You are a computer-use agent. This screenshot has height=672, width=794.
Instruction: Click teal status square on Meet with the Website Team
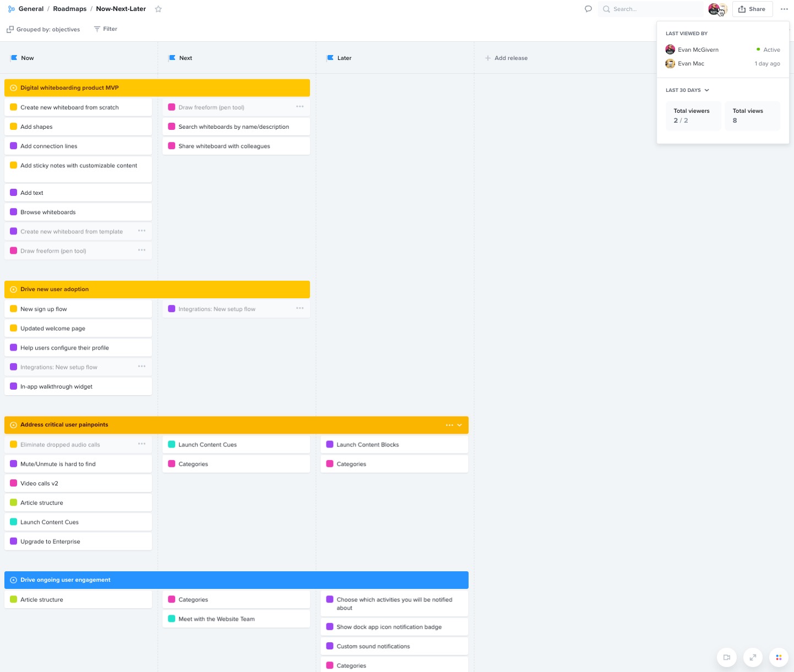(x=172, y=619)
